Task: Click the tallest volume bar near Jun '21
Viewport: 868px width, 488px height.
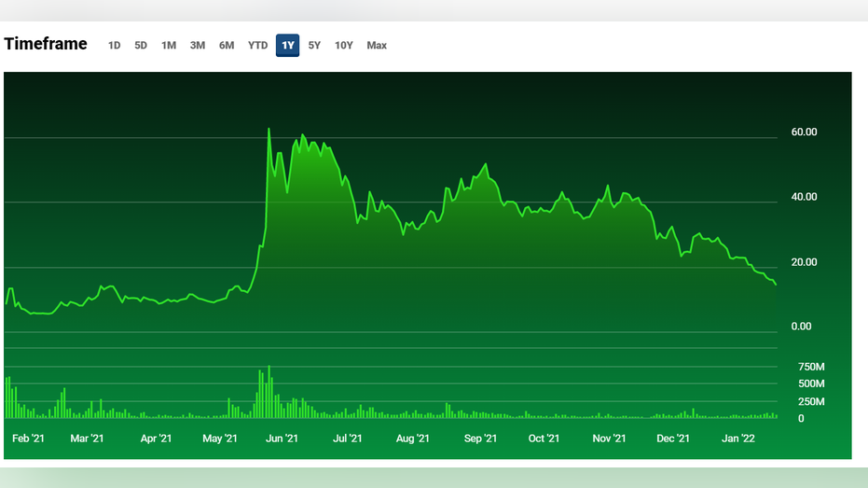Action: click(269, 392)
